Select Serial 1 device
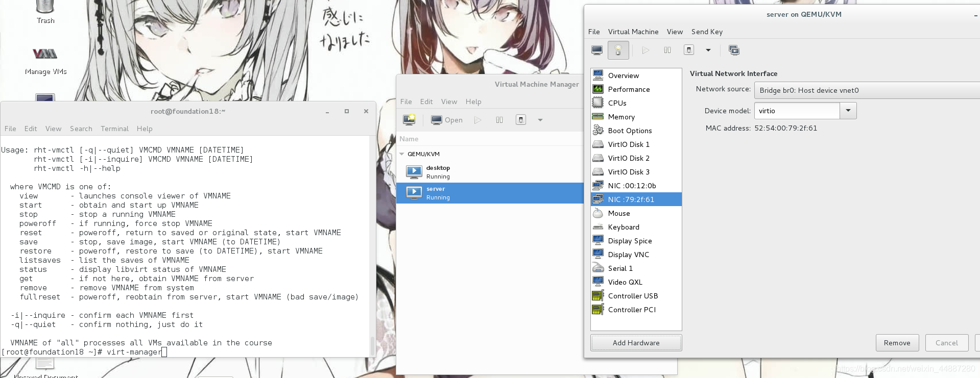The height and width of the screenshot is (378, 980). [x=636, y=268]
